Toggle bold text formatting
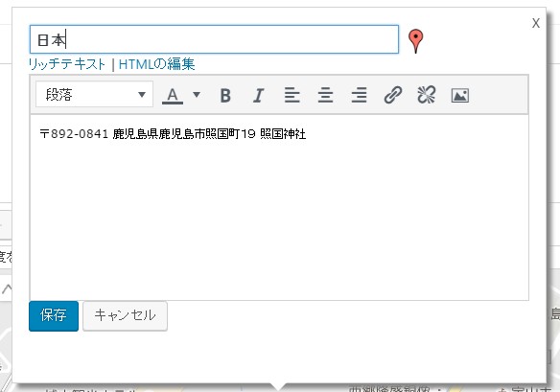 point(225,95)
